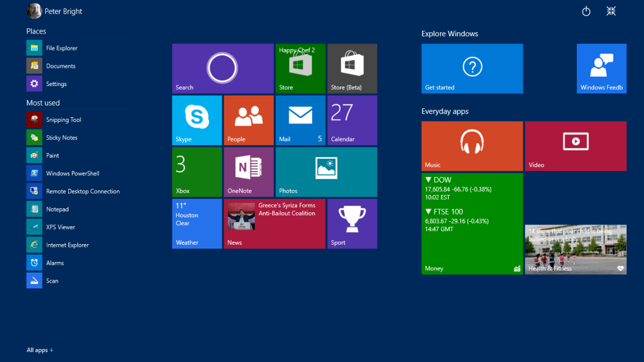The width and height of the screenshot is (644, 362).
Task: Open the Peter Bright user account menu
Action: [x=55, y=11]
